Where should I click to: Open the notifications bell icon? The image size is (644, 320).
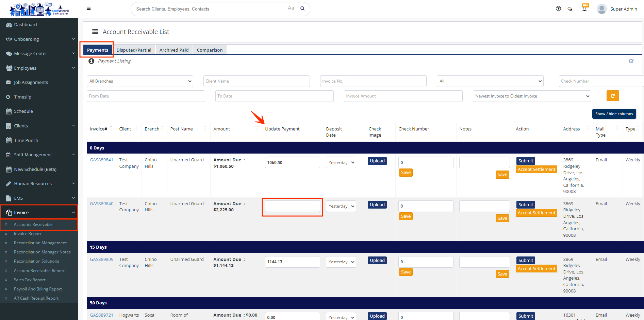[x=584, y=9]
